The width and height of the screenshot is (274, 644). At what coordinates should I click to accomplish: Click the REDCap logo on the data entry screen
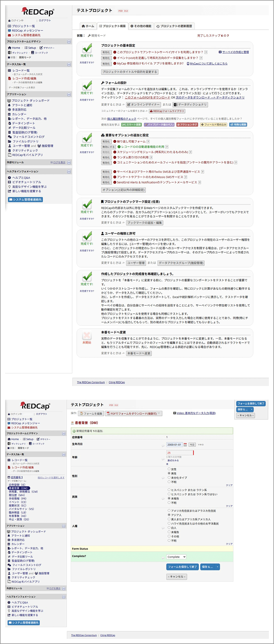tap(35, 406)
